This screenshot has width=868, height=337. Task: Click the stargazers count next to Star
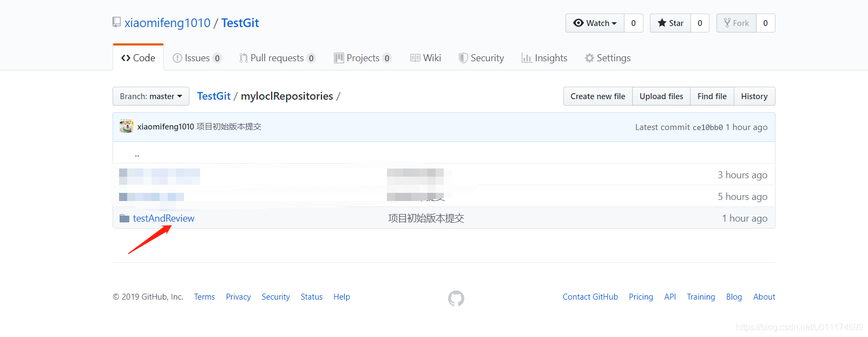click(x=700, y=23)
